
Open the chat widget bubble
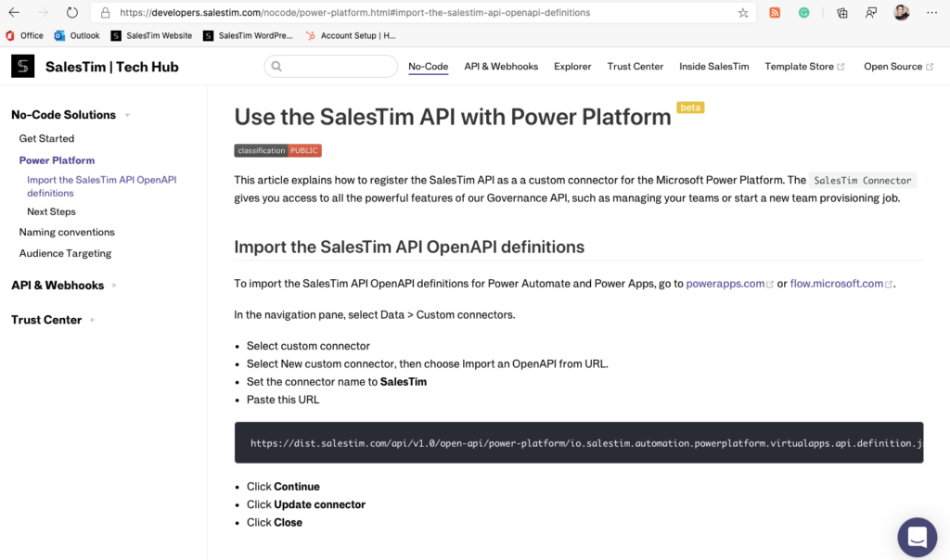(917, 537)
